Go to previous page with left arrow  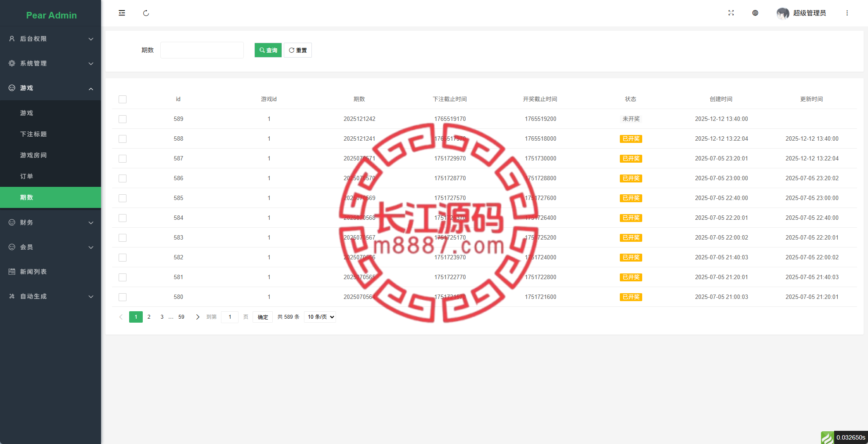(x=121, y=317)
